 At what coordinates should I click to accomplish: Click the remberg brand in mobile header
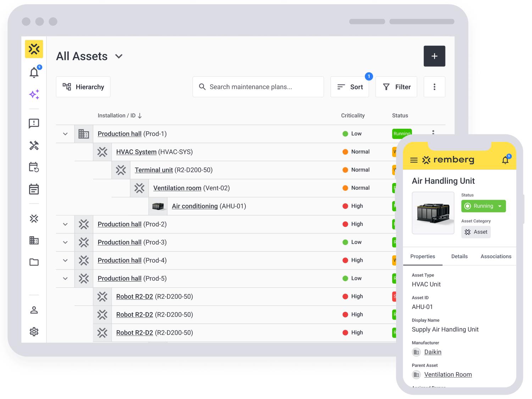coord(448,160)
